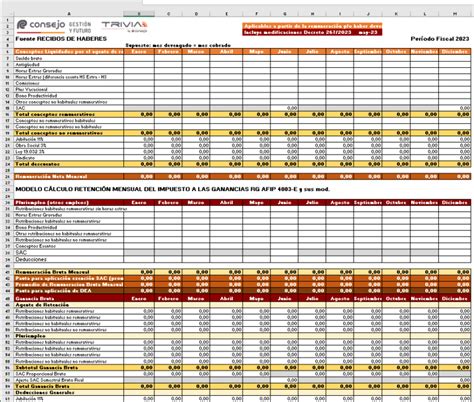The width and height of the screenshot is (474, 402).
Task: Select the 'Ley 19.032 3%' row label
Action: tap(69, 152)
